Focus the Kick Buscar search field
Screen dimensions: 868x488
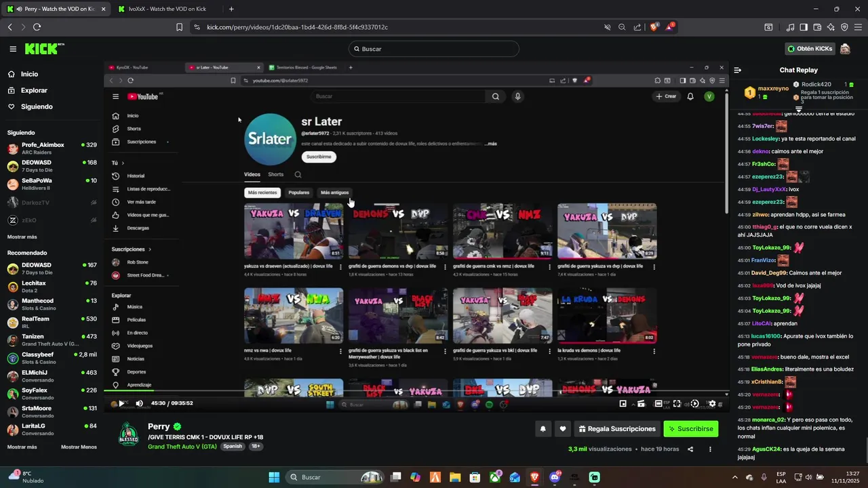434,49
